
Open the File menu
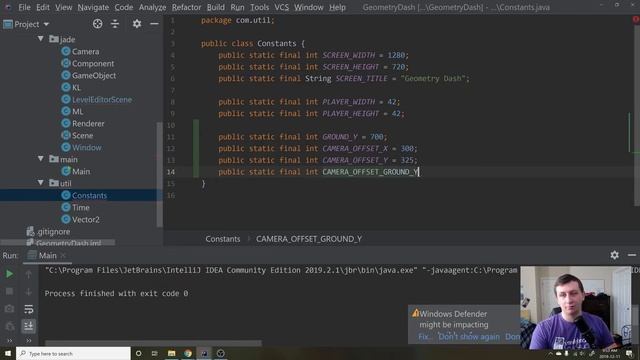(24, 7)
